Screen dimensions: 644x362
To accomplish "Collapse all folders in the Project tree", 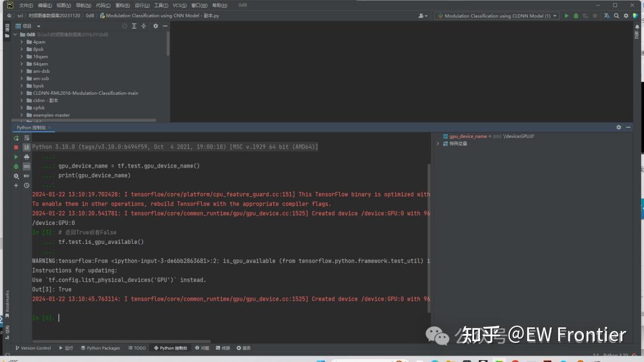I will [x=144, y=27].
